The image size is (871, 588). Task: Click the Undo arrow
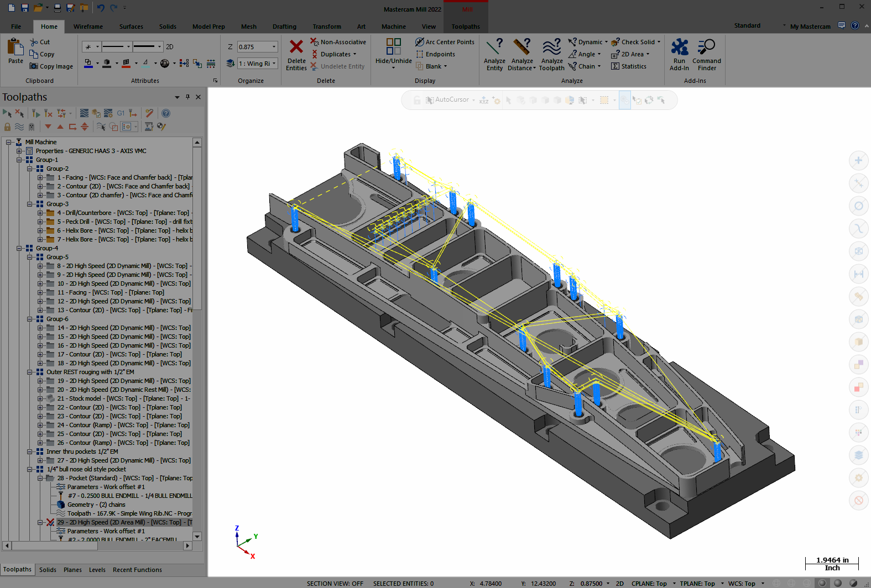[100, 8]
